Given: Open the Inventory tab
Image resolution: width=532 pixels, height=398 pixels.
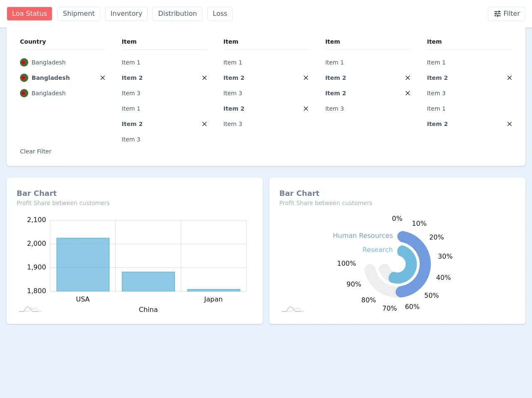Looking at the screenshot, I should [x=126, y=14].
